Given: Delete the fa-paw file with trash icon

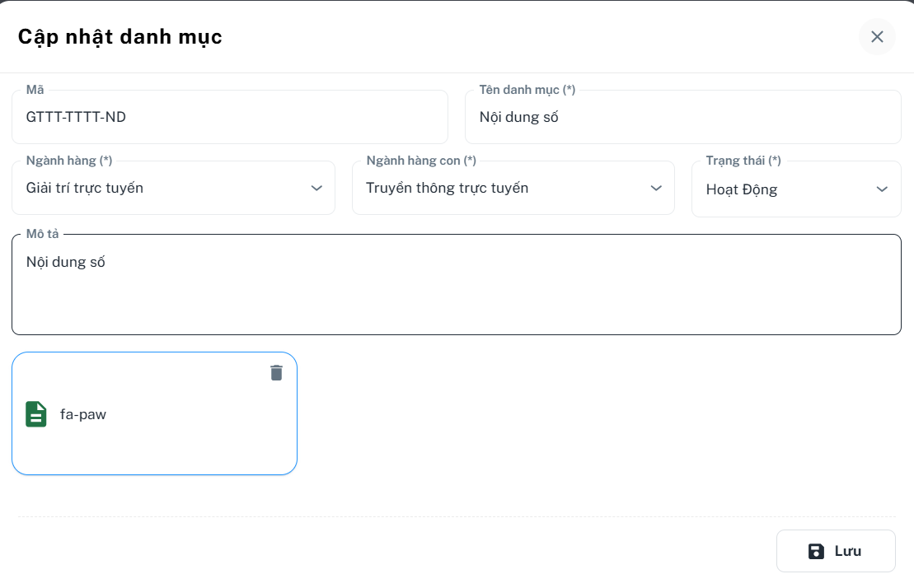Looking at the screenshot, I should tap(276, 373).
